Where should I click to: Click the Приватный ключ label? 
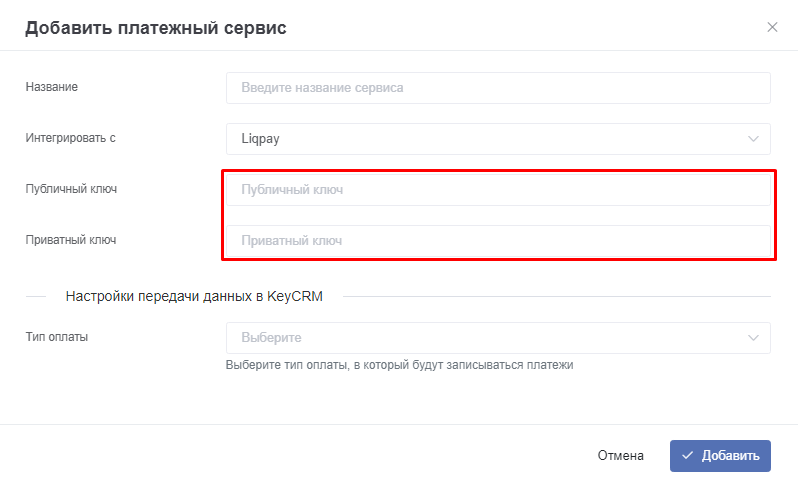(x=71, y=240)
